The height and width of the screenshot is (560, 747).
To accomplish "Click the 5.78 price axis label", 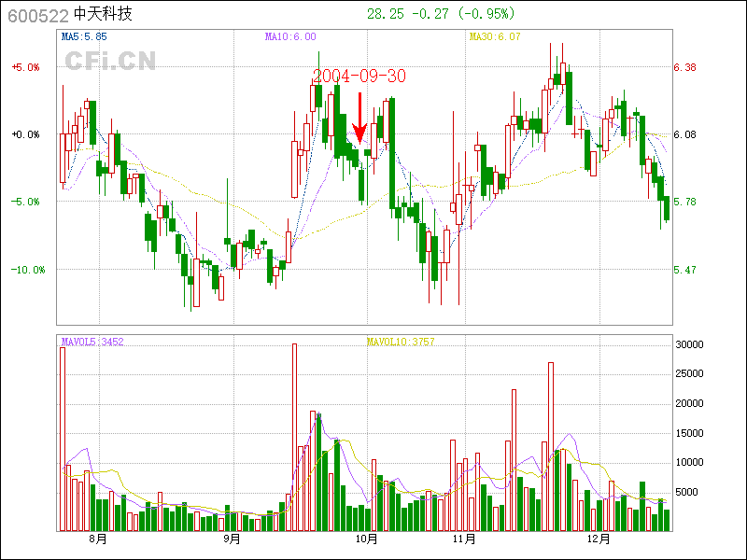I will pos(684,202).
